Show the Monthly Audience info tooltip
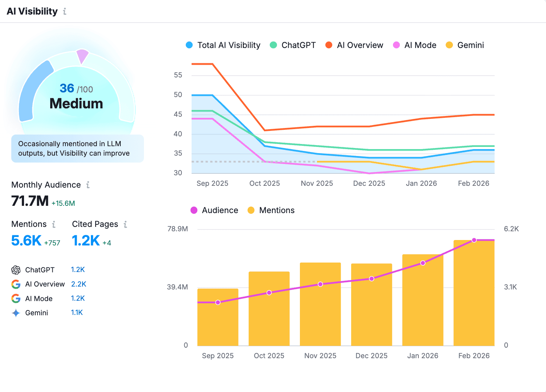The height and width of the screenshot is (392, 546). [88, 185]
